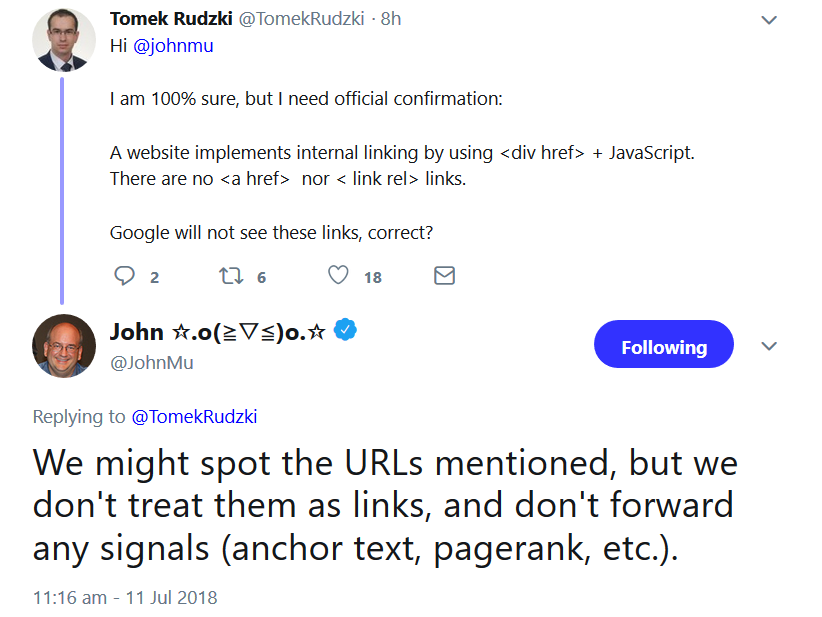822x617 pixels.
Task: Retweet John's answer via the retweet icon
Action: 229,275
